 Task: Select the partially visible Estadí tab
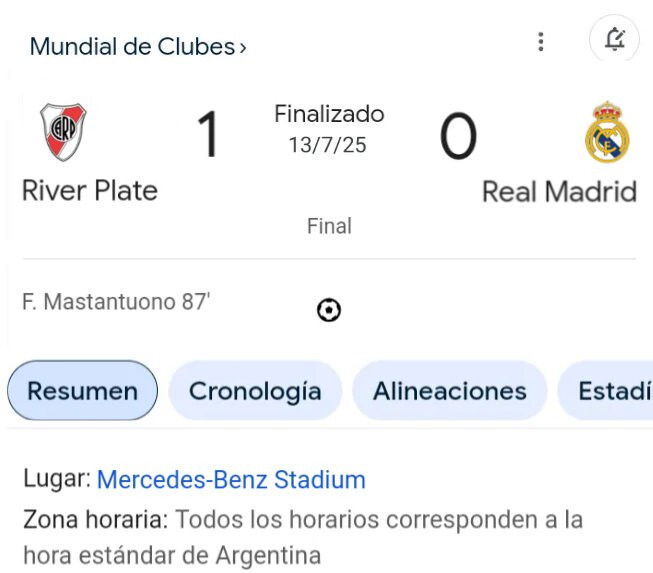(606, 391)
